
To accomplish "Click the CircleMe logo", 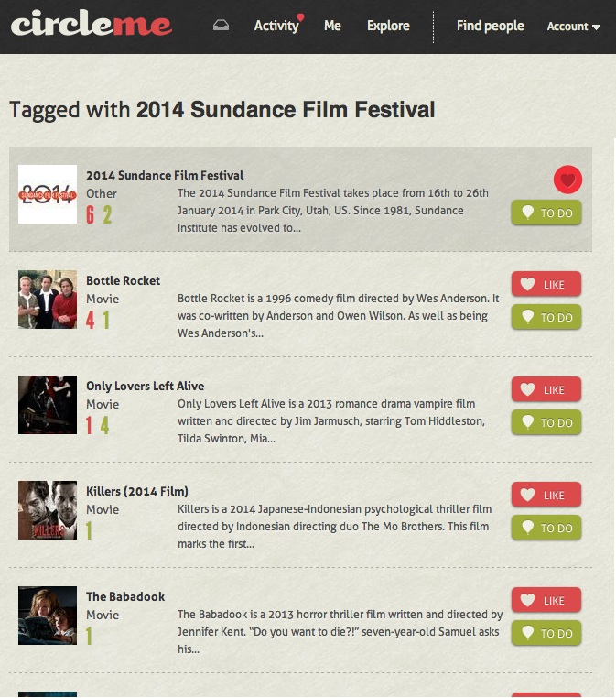I will point(92,24).
